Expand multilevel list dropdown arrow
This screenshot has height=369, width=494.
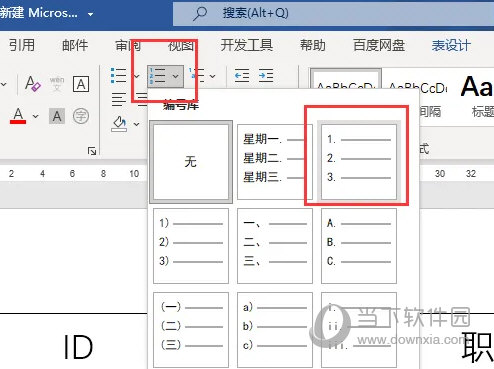coord(212,76)
